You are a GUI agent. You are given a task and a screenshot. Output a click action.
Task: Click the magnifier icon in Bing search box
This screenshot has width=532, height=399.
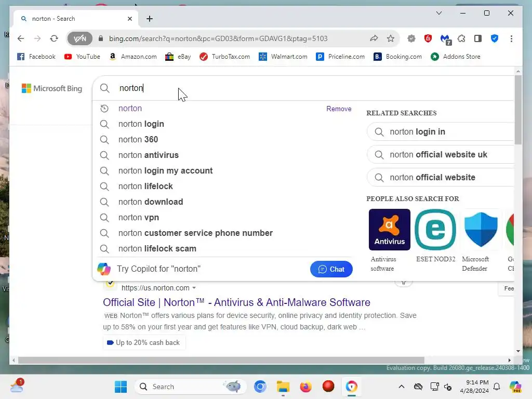[x=105, y=88]
